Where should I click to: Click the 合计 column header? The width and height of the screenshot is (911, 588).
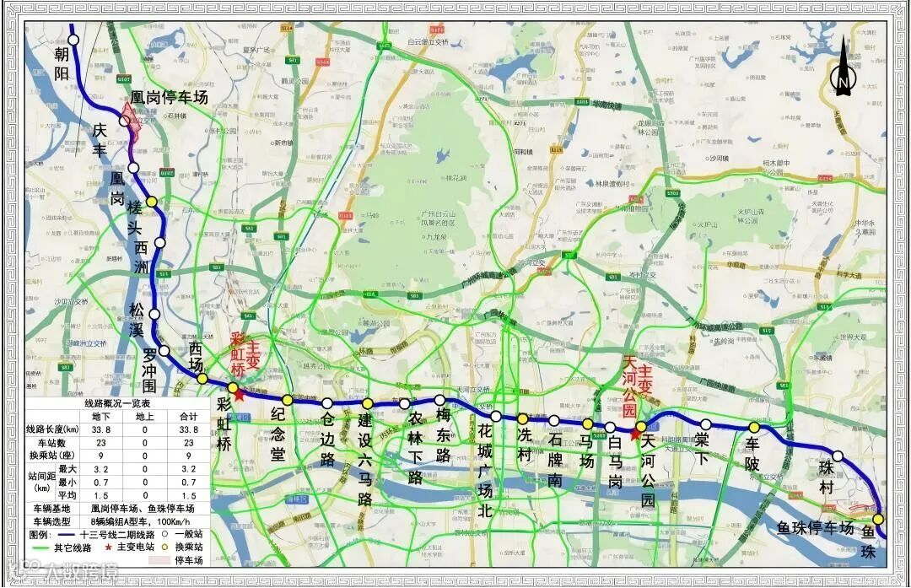[189, 417]
